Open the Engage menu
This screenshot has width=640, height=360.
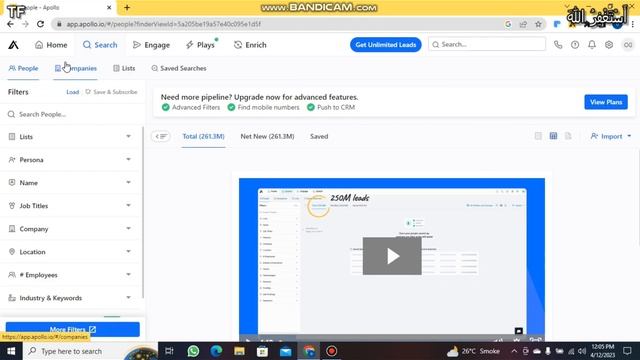point(151,45)
